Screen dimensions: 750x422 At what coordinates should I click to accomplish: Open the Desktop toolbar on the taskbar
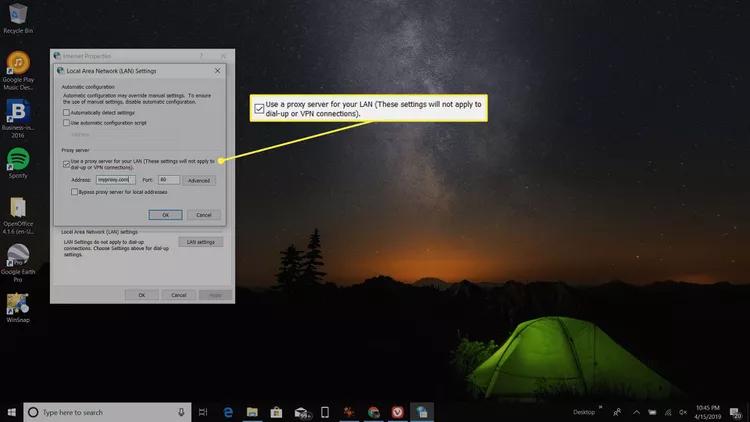(x=584, y=412)
